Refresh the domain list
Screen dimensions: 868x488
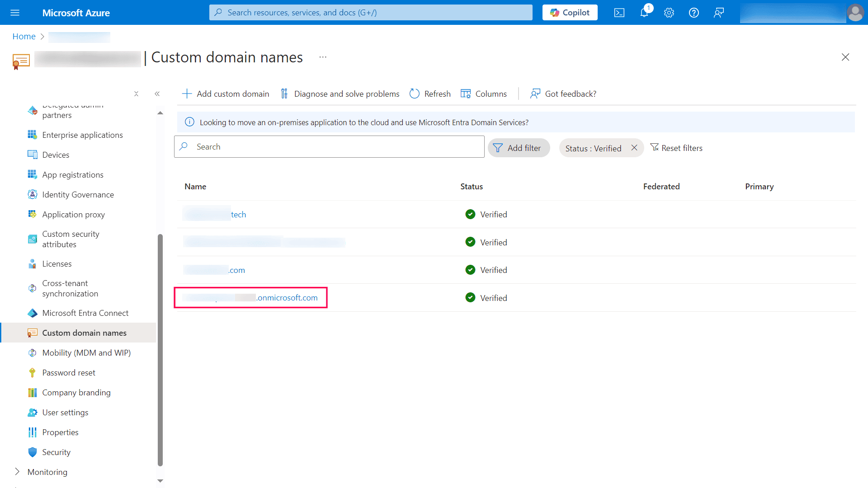[429, 94]
